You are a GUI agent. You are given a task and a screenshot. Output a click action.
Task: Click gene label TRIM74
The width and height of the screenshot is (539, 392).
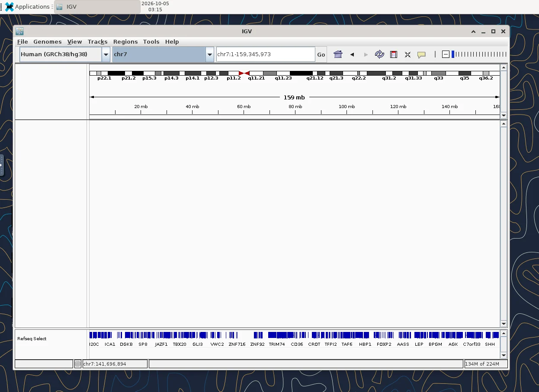pyautogui.click(x=277, y=344)
